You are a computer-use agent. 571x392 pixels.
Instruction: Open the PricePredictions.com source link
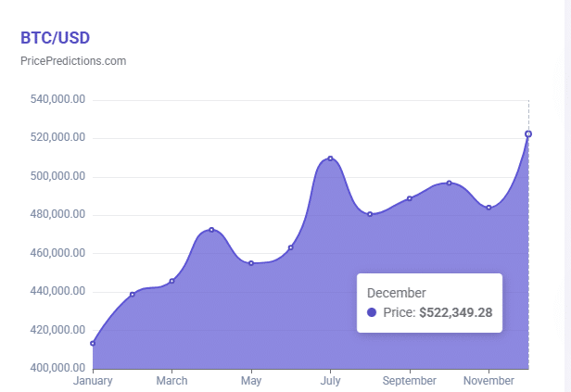pos(73,61)
